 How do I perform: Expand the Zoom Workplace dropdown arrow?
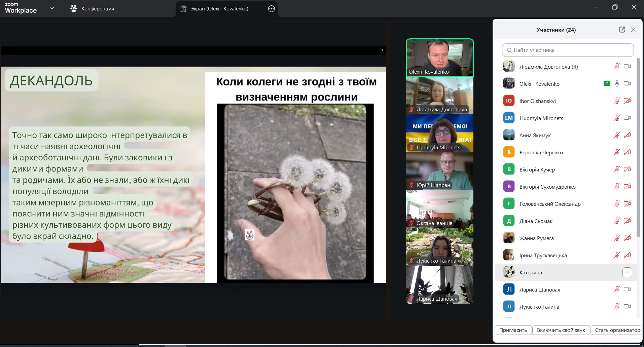tap(52, 8)
